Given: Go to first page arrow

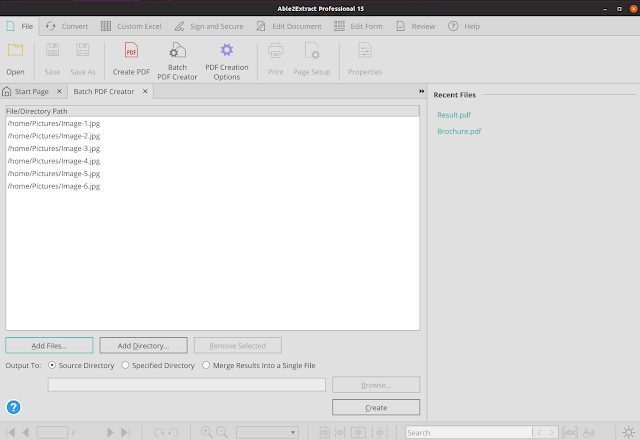Looking at the screenshot, I should click(x=10, y=432).
